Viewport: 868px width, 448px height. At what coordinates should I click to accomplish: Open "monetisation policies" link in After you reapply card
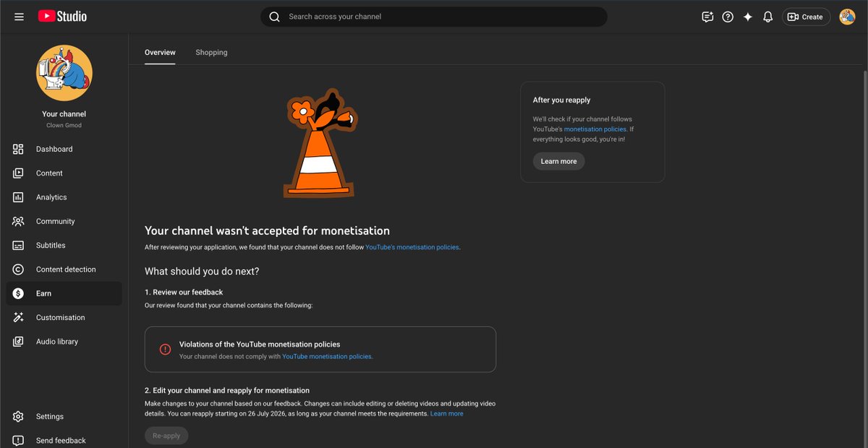(595, 129)
